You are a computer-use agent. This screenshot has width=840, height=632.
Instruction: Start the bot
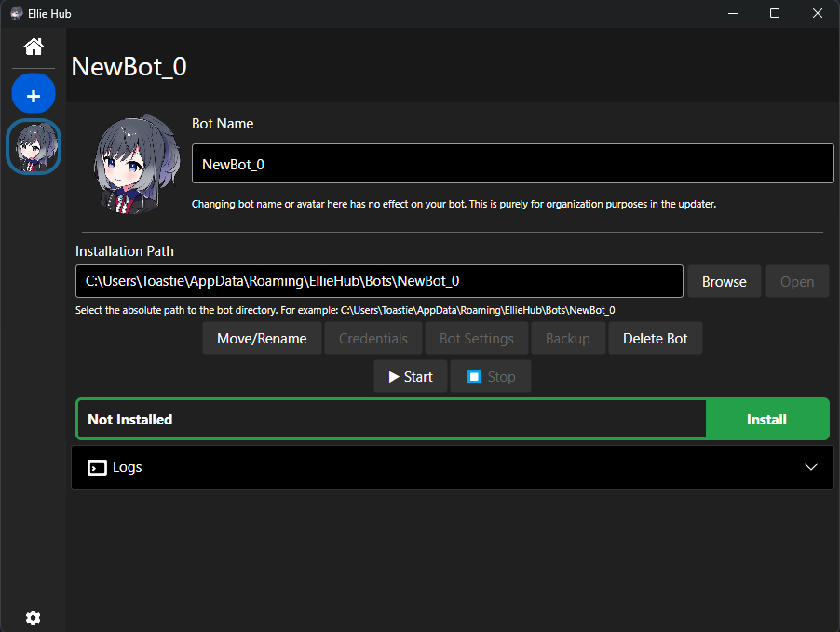pos(411,377)
